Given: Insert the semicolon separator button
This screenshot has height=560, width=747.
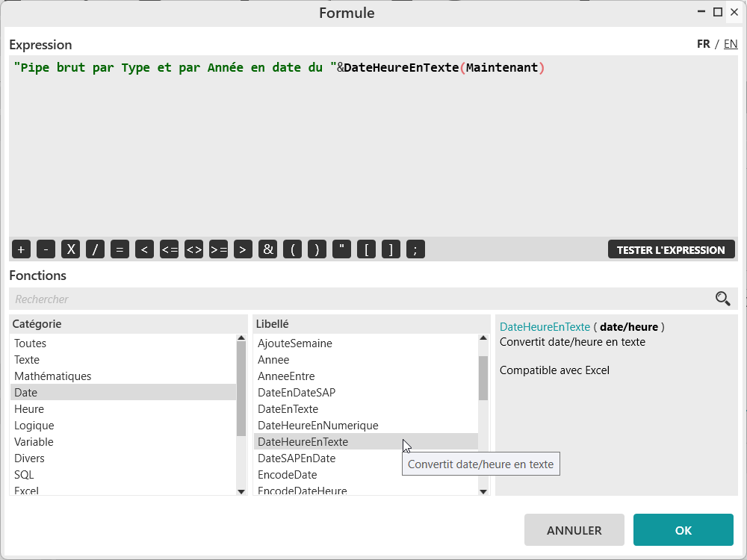Looking at the screenshot, I should pos(415,249).
